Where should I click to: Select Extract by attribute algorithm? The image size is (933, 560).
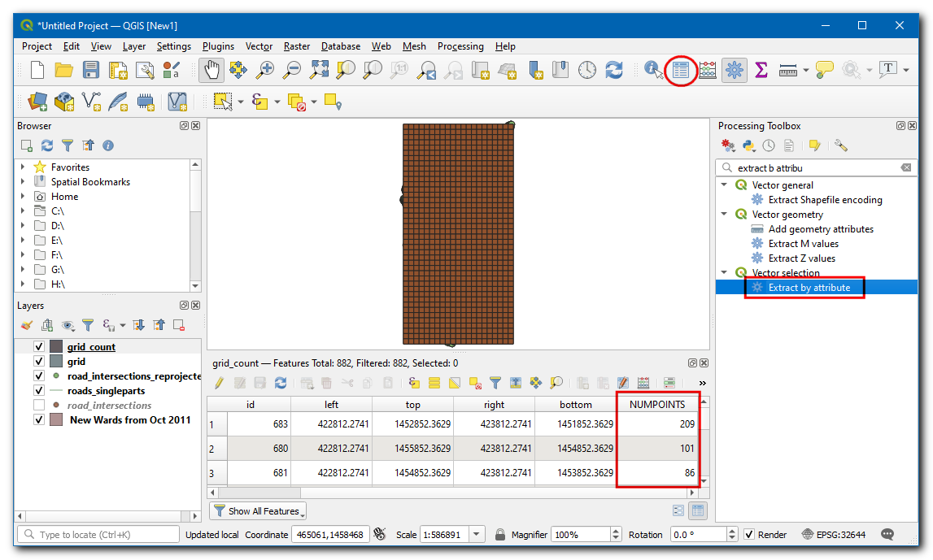tap(809, 288)
